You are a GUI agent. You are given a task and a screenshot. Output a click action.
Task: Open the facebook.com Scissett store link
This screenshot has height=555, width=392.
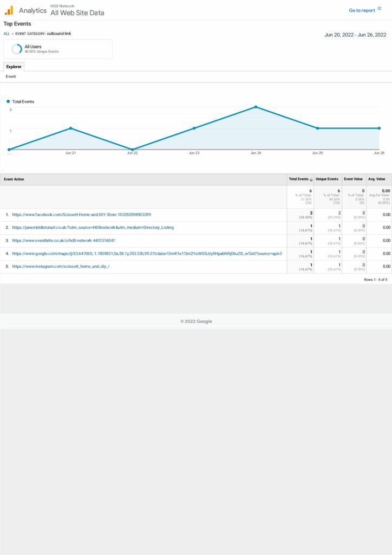[x=81, y=215]
